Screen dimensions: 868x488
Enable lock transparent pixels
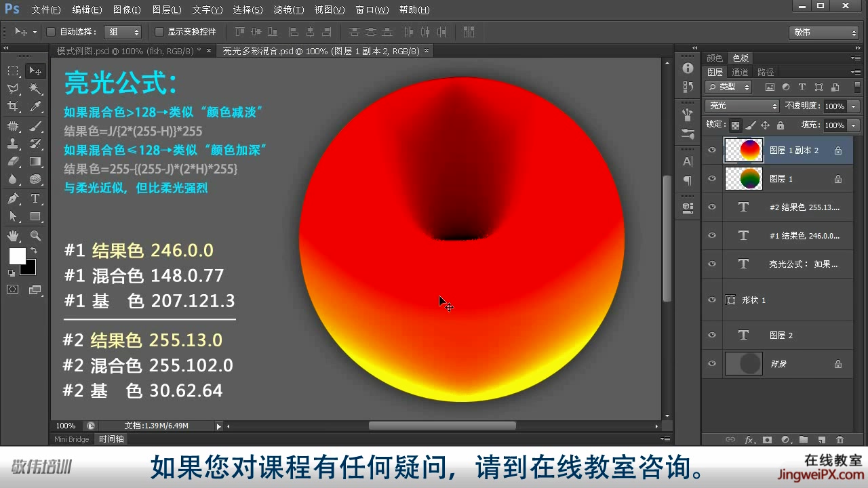click(736, 126)
